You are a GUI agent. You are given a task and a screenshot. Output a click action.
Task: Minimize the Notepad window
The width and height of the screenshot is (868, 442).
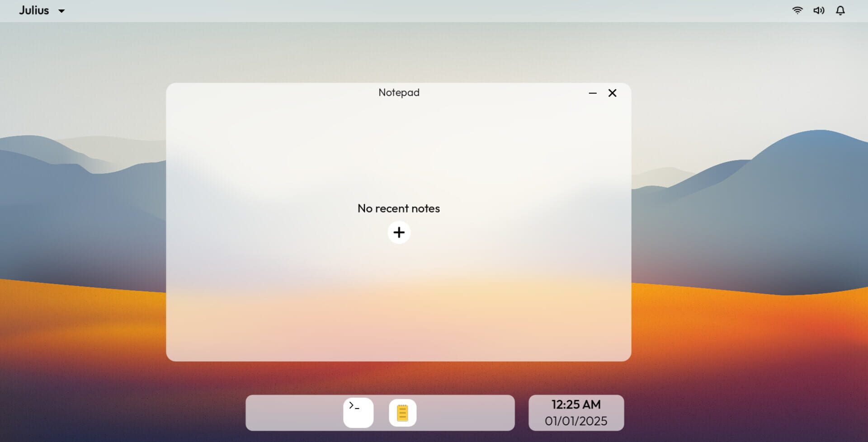(x=593, y=93)
